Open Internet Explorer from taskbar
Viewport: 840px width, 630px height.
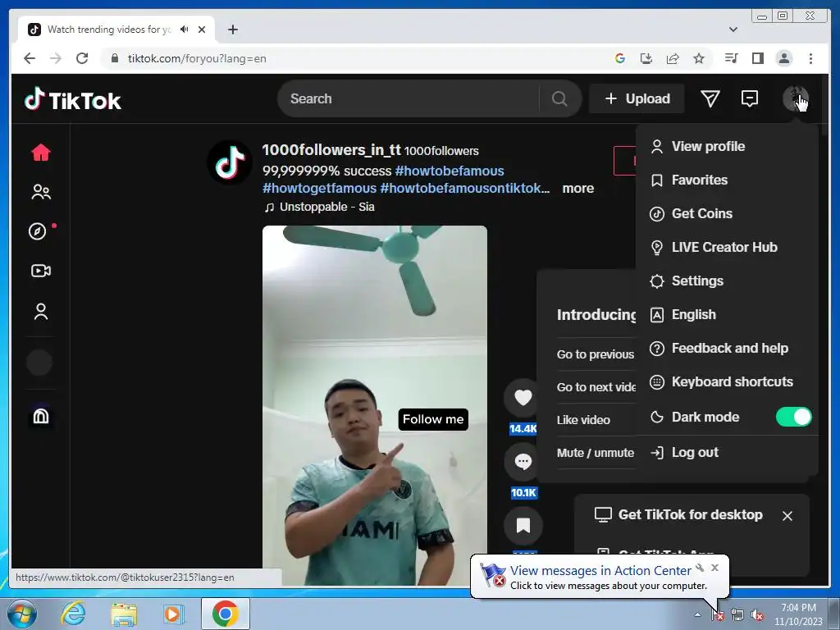pyautogui.click(x=73, y=614)
